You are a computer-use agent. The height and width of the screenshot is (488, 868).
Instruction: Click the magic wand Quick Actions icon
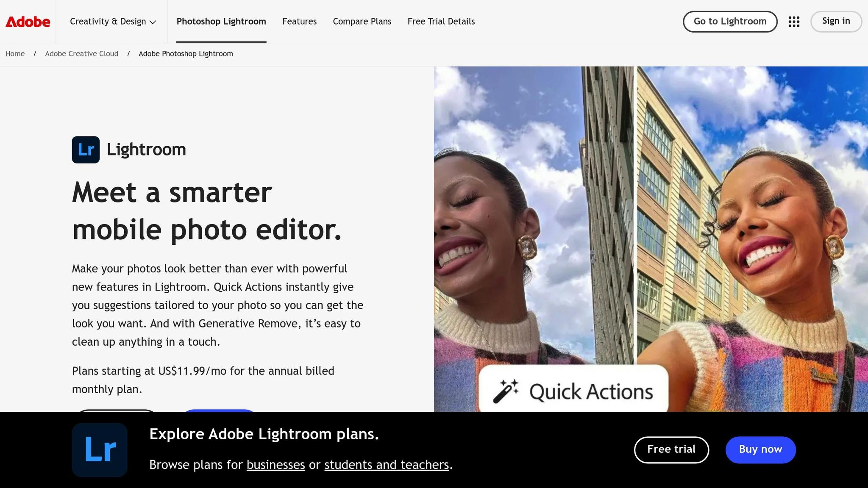pos(506,391)
